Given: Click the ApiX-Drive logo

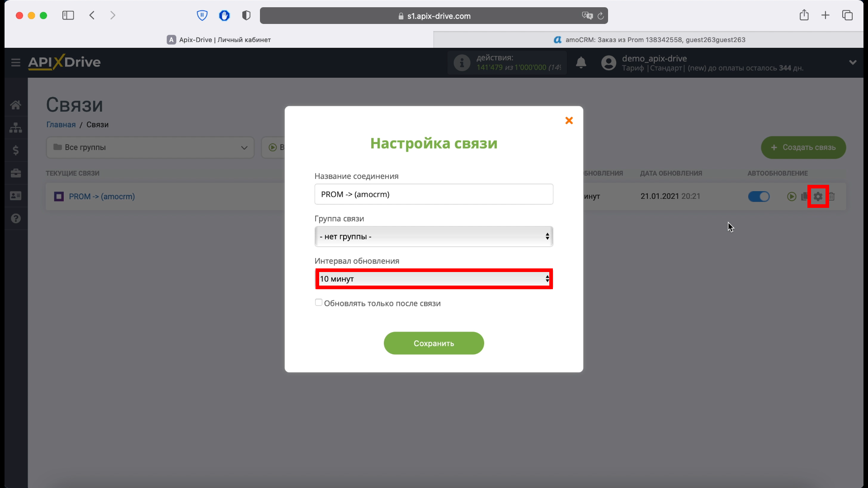Looking at the screenshot, I should pyautogui.click(x=64, y=62).
